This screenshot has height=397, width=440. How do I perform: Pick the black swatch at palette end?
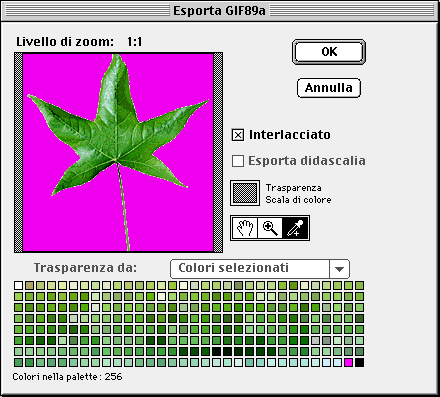tap(359, 362)
